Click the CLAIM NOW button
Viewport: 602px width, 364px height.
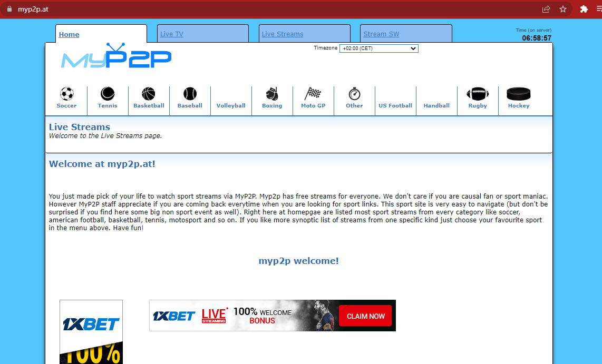[x=365, y=316]
